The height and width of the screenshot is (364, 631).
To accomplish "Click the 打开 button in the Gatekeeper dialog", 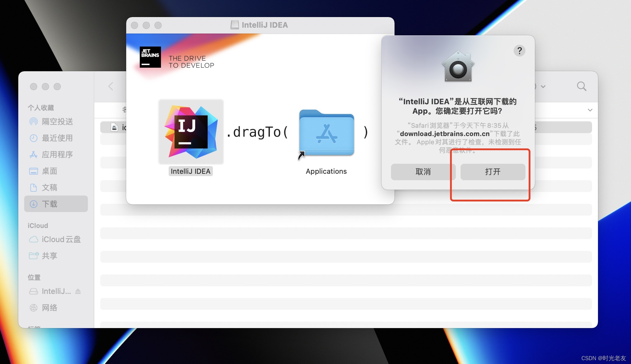I will 493,172.
